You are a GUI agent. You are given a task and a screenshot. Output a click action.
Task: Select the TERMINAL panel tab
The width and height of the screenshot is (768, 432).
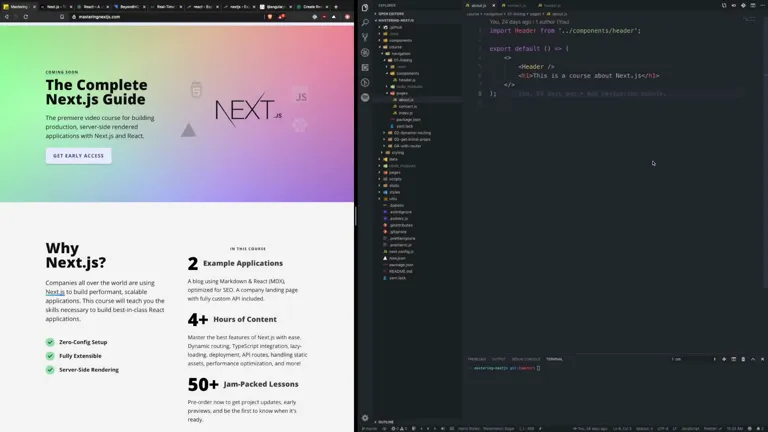554,359
